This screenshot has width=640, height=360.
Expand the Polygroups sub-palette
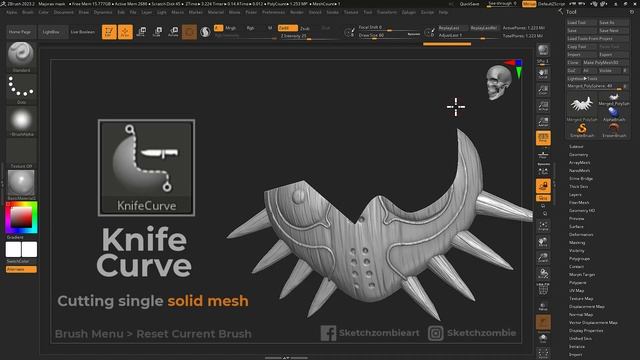pyautogui.click(x=579, y=259)
